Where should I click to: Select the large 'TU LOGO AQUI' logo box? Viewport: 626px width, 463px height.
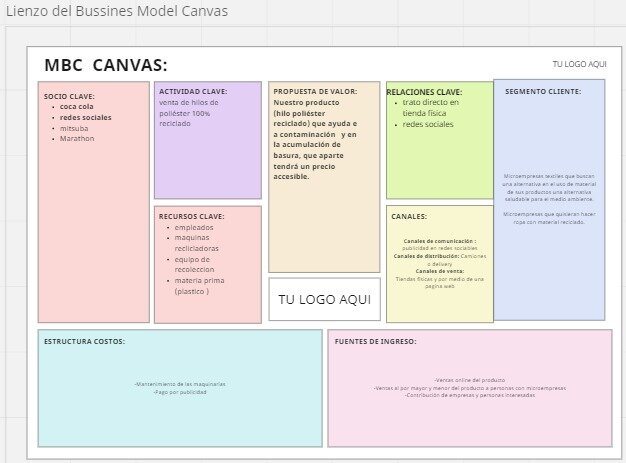point(325,299)
